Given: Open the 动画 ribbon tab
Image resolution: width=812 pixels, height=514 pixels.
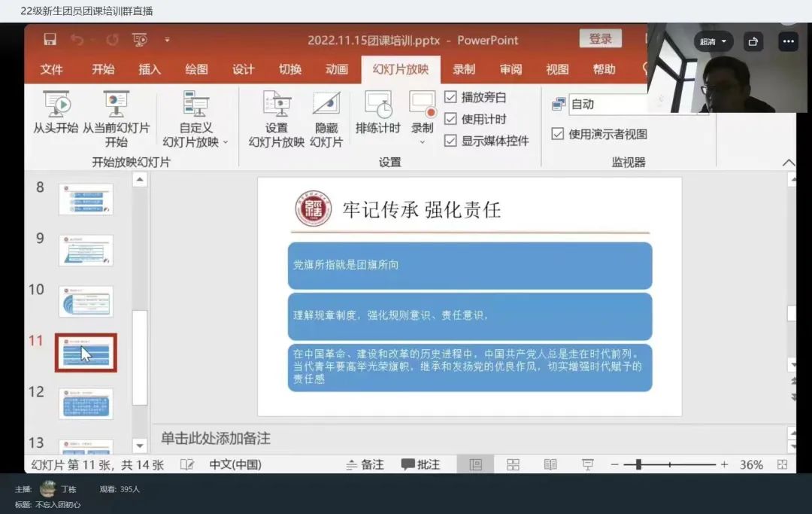Looking at the screenshot, I should pos(336,69).
